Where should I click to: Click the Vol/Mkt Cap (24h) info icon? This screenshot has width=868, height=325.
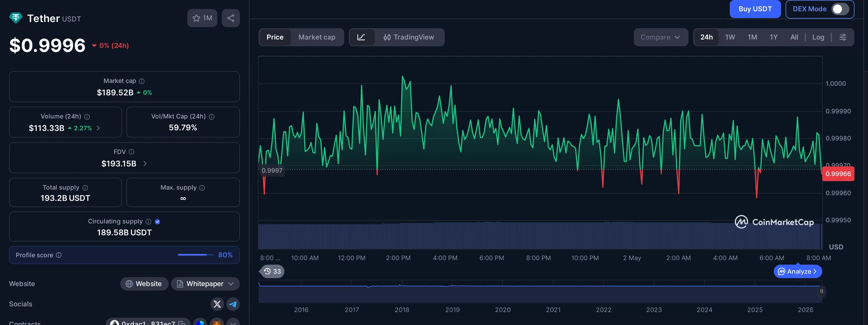pyautogui.click(x=212, y=117)
